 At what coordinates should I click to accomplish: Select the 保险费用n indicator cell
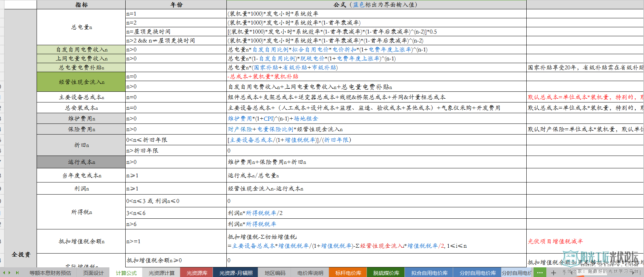[x=81, y=129]
